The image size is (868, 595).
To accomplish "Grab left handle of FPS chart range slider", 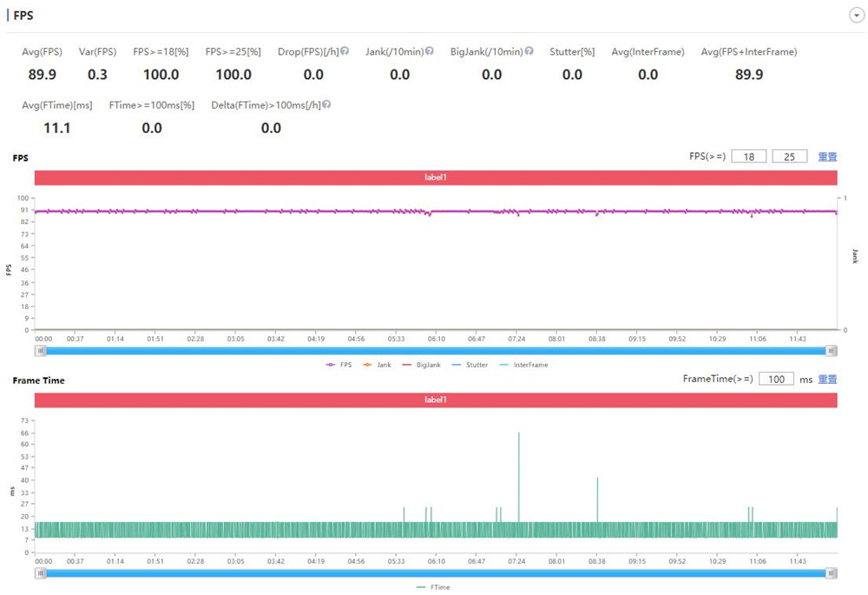I will 41,351.
